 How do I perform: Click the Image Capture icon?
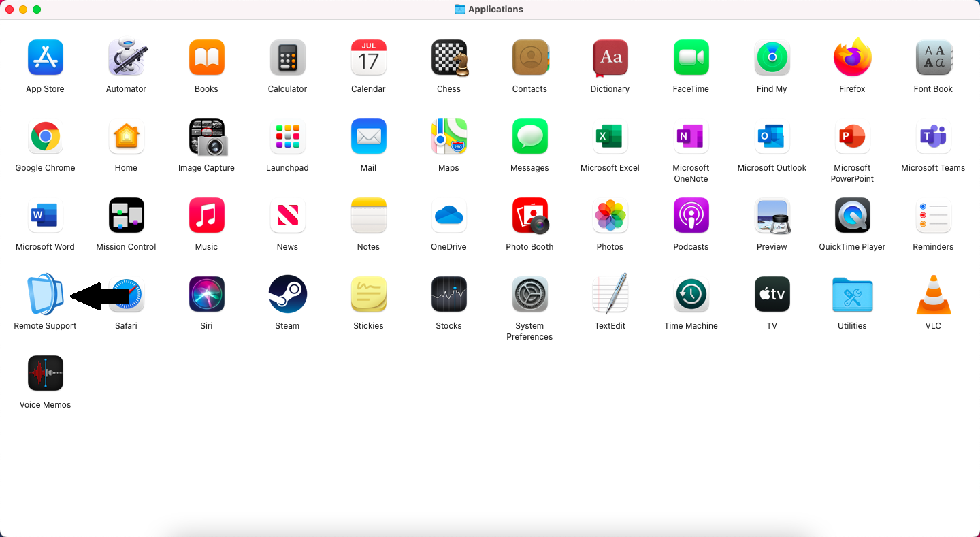[x=207, y=137]
